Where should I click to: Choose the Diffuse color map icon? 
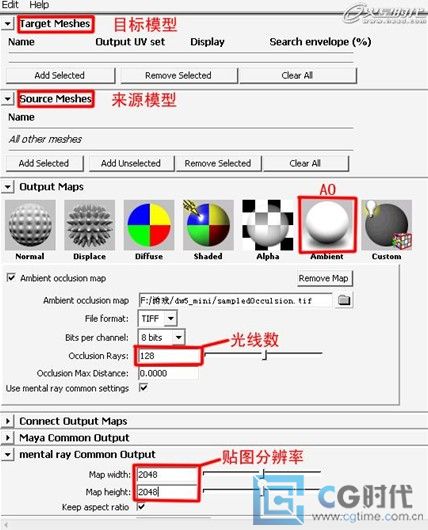(149, 225)
